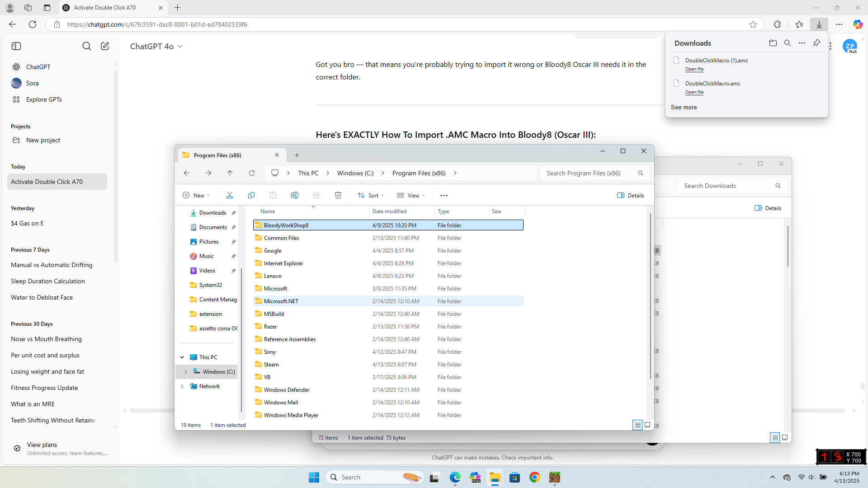Click the Copy icon in Explorer toolbar
This screenshot has height=488, width=868.
click(x=251, y=195)
